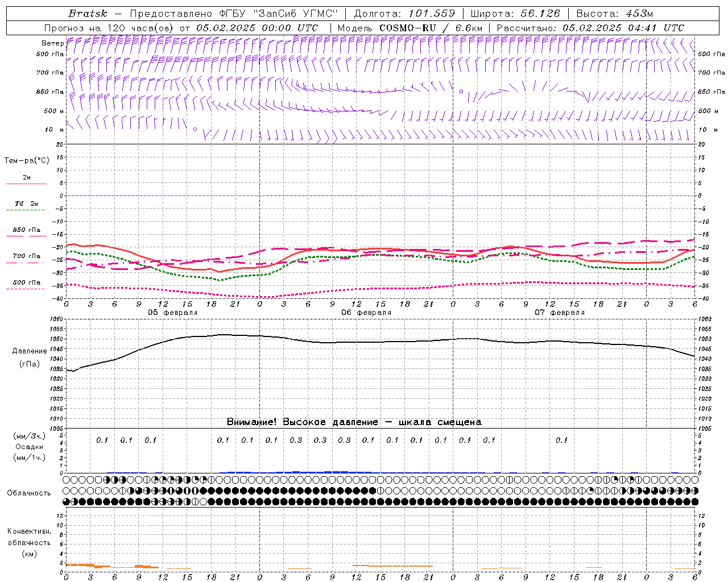The height and width of the screenshot is (582, 728).
Task: Click the "500 гПа" temperature legend entry
Action: [x=26, y=282]
